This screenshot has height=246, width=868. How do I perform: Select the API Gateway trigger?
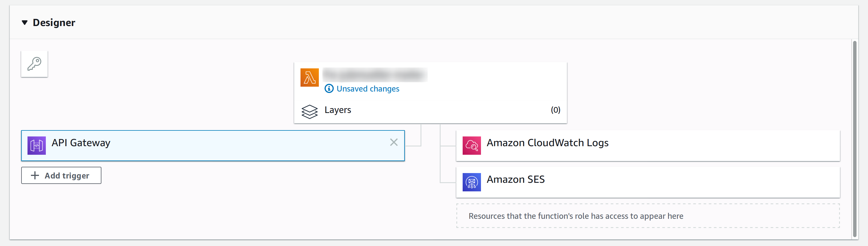pyautogui.click(x=213, y=145)
